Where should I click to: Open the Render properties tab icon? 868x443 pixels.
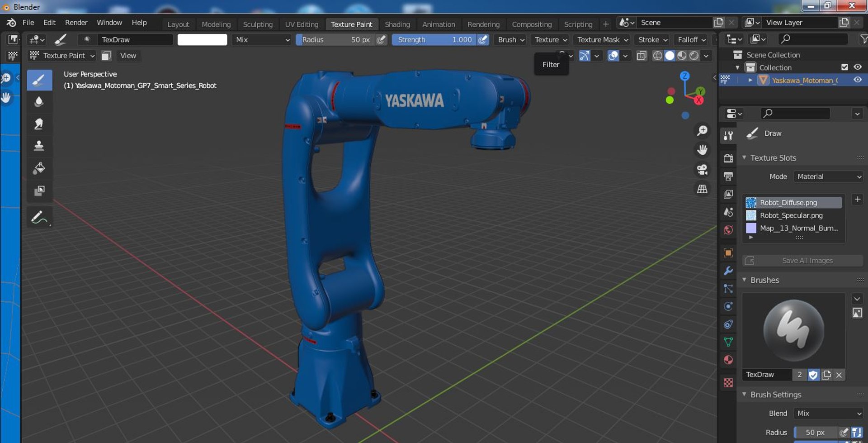click(728, 158)
